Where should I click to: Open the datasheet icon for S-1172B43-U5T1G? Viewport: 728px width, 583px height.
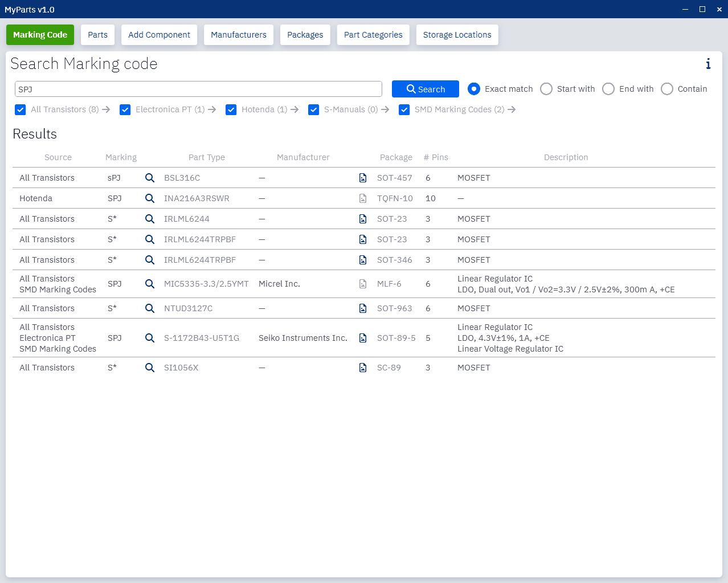point(363,338)
